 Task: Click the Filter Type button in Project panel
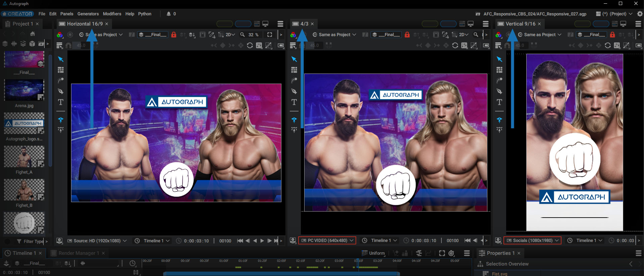pos(30,241)
